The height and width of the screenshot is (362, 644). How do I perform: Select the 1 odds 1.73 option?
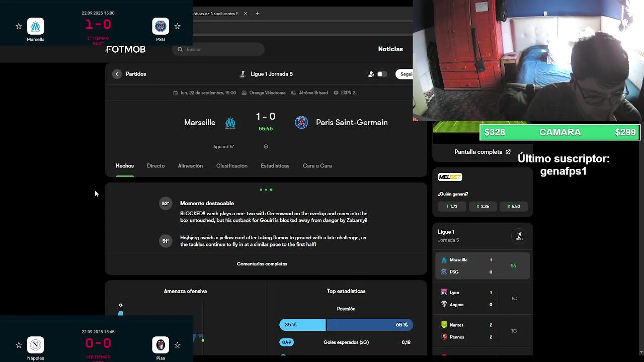click(452, 206)
